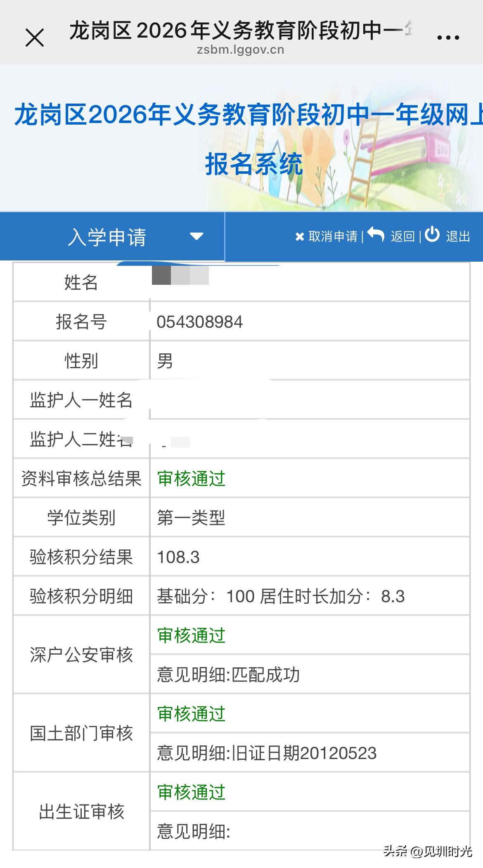The width and height of the screenshot is (483, 868).
Task: Click 意见明细:匹配成功 text
Action: coord(228,675)
